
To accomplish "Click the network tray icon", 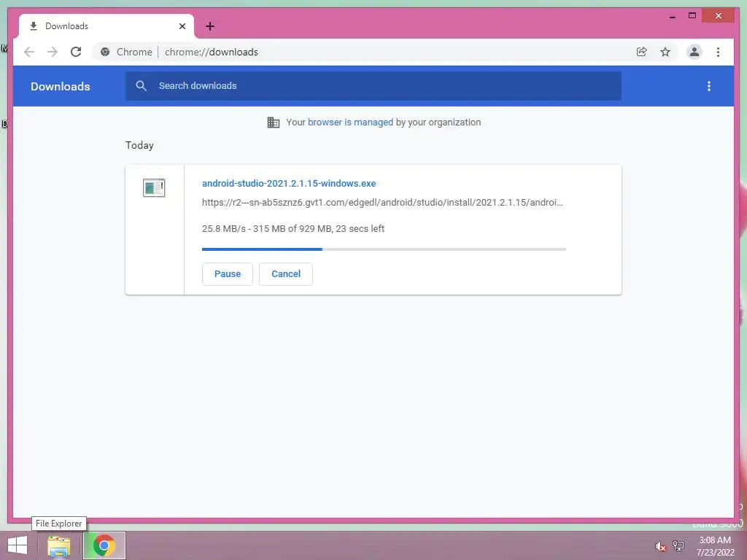I will tap(678, 546).
